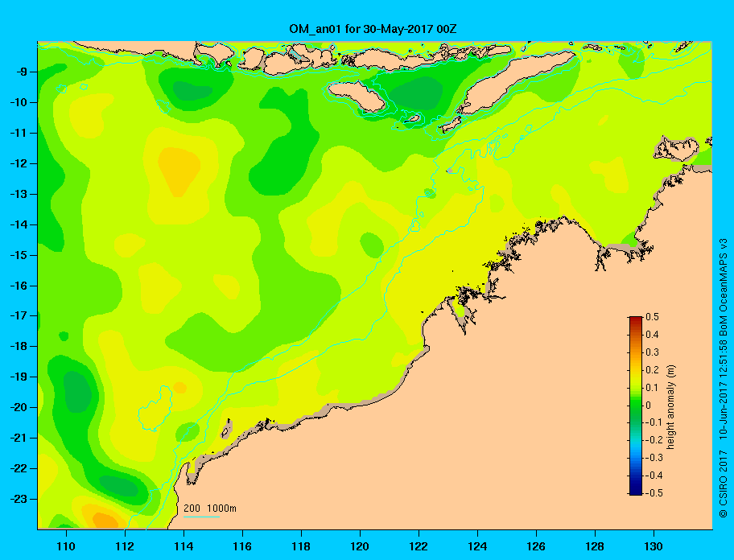Click longitude label 126 on the horizontal axis
734x560 pixels.
pos(536,546)
